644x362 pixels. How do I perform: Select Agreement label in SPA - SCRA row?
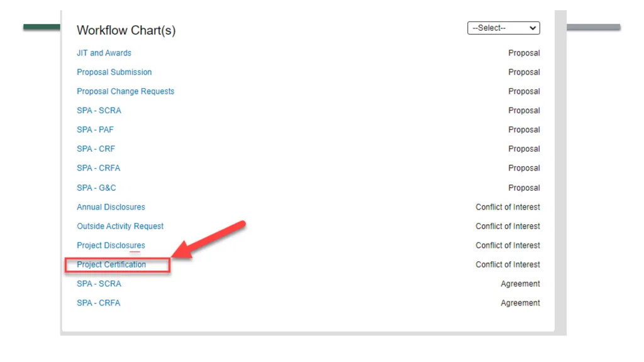[520, 284]
